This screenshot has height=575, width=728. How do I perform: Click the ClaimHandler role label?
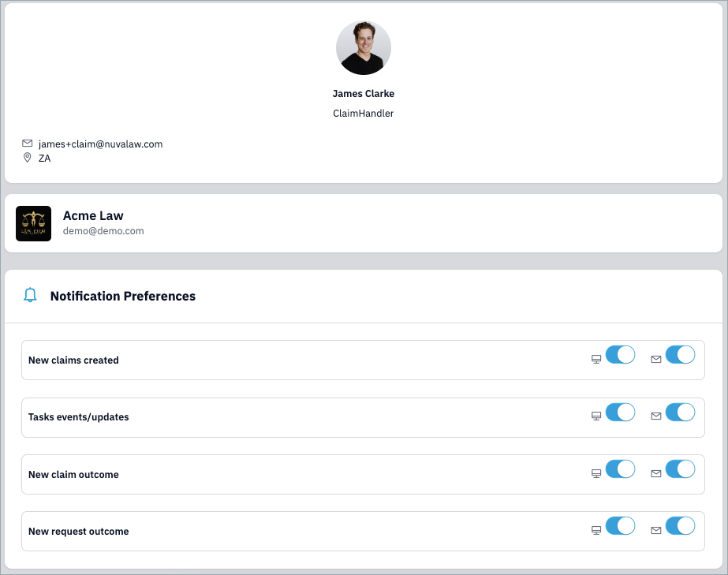(364, 114)
